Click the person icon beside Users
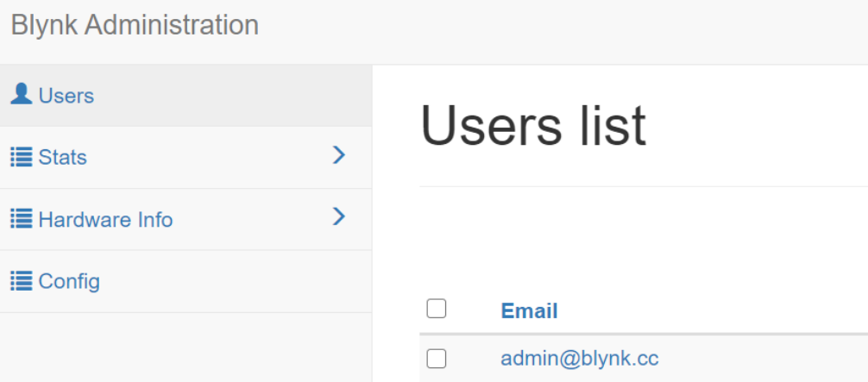This screenshot has height=382, width=868. (22, 95)
